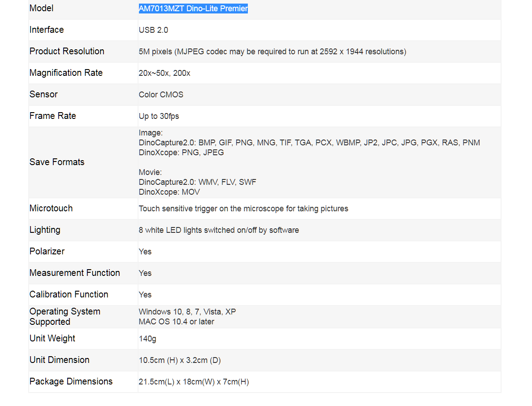The image size is (532, 406).
Task: Click the "Magnification Rate" label
Action: [66, 73]
